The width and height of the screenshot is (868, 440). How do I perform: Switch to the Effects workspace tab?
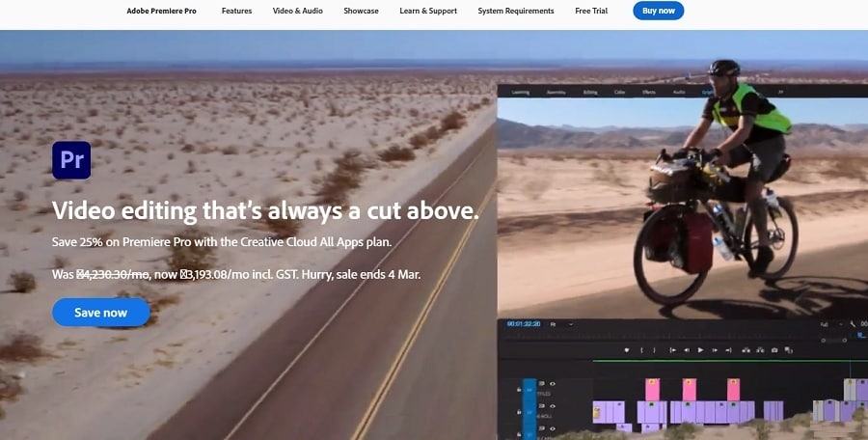(649, 92)
